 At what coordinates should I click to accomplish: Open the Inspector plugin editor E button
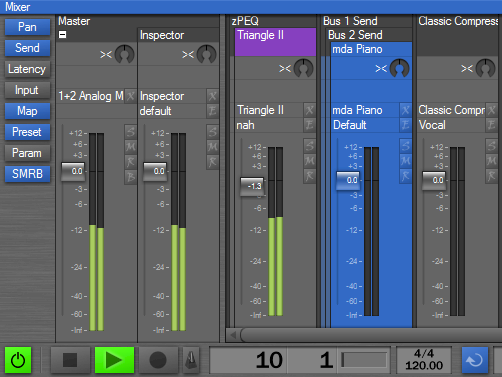212,111
